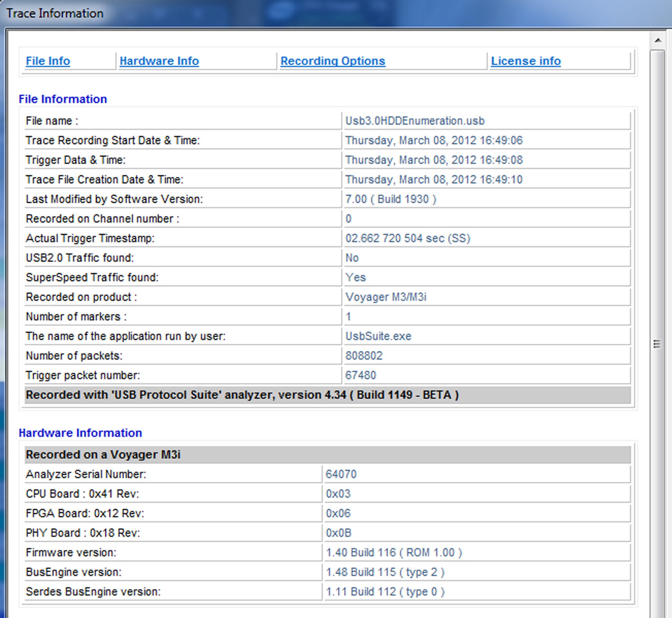Click the Recorded with USB Protocol Suite row

[x=328, y=395]
